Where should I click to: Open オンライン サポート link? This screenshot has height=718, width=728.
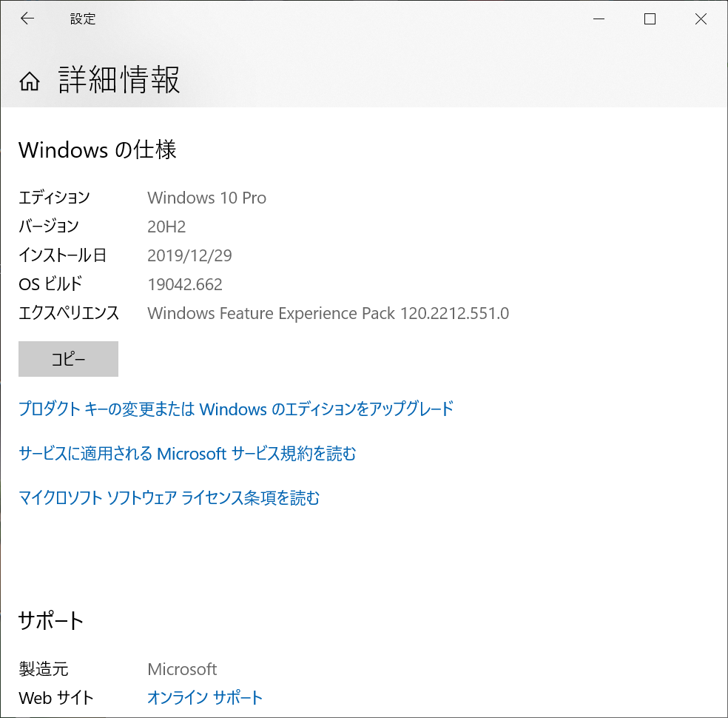point(205,697)
